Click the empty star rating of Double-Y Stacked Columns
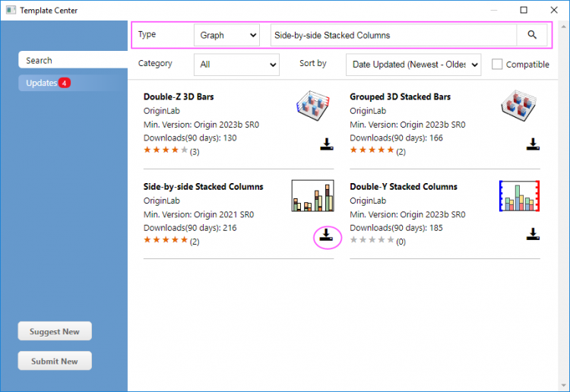Image resolution: width=570 pixels, height=392 pixels. point(372,240)
